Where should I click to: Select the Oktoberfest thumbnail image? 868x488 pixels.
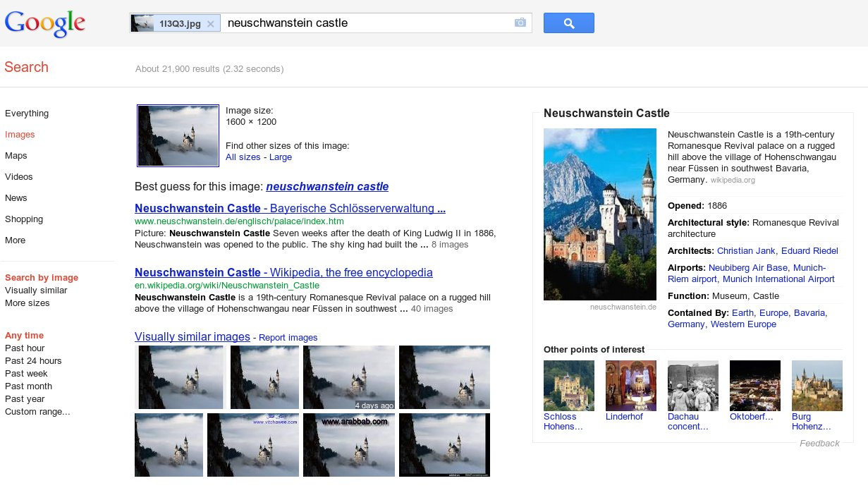[x=754, y=386]
